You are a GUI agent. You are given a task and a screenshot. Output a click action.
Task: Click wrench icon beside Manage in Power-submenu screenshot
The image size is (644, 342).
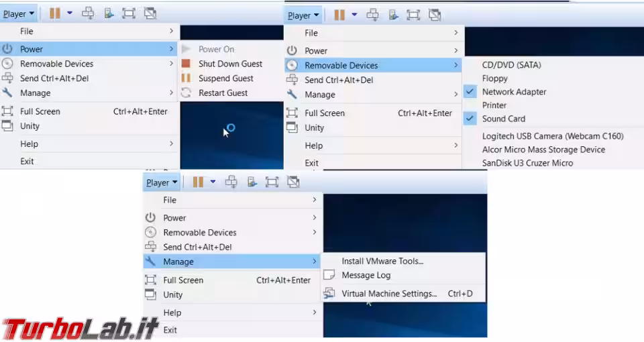click(x=7, y=93)
